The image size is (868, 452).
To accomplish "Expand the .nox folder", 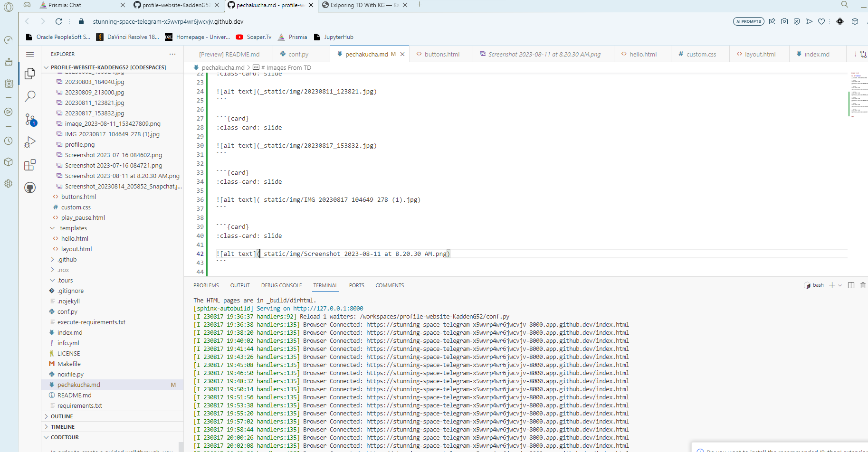I will click(63, 270).
